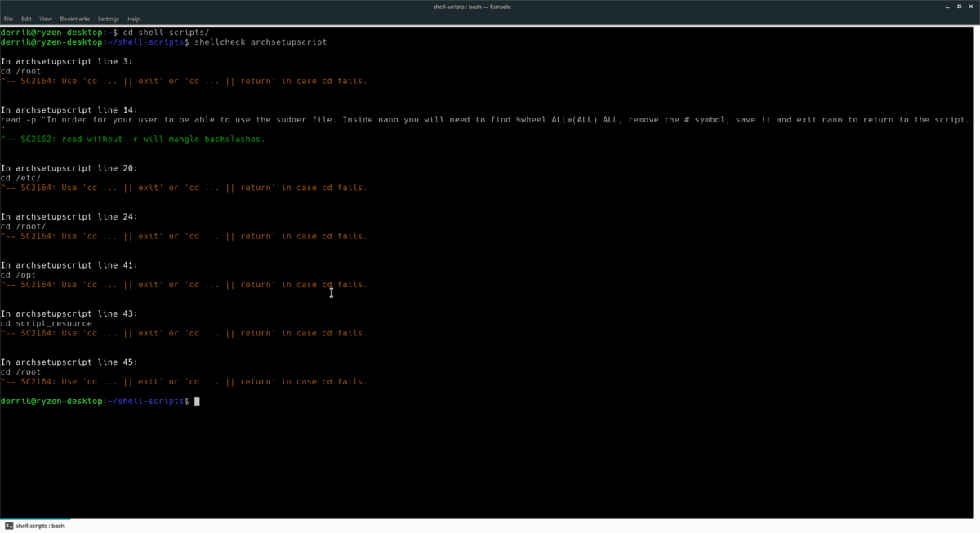Click the SC2164 warning under line 24
The width and height of the screenshot is (980, 533).
(184, 236)
